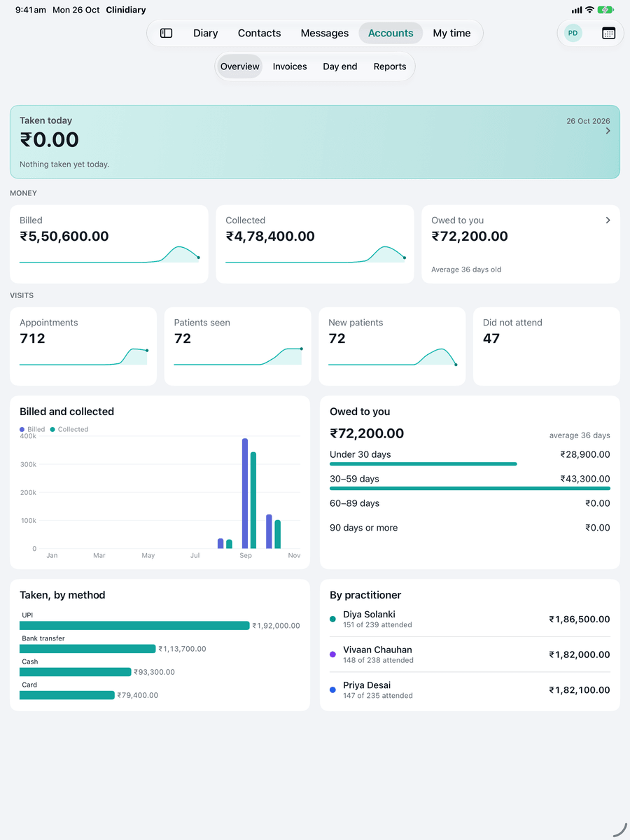Click the 26 Oct 2026 date label
The height and width of the screenshot is (840, 630).
pos(588,121)
